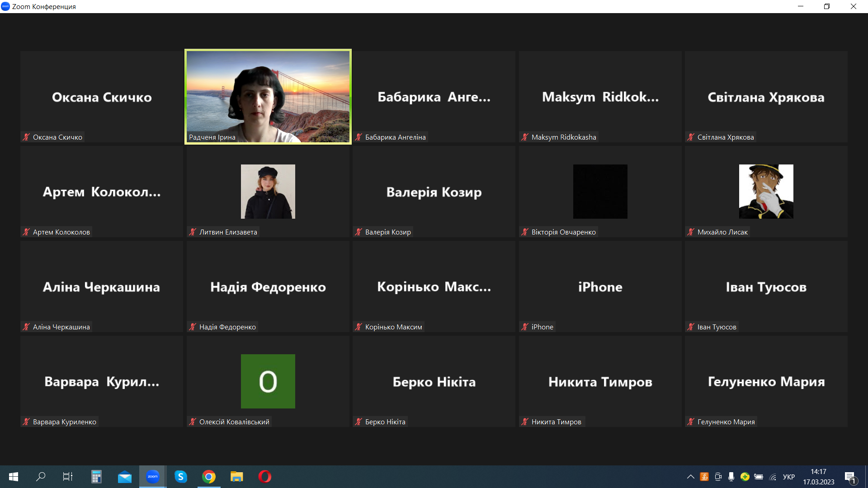Select the large Никита Тимров name in tile
This screenshot has width=868, height=488.
coord(600,382)
